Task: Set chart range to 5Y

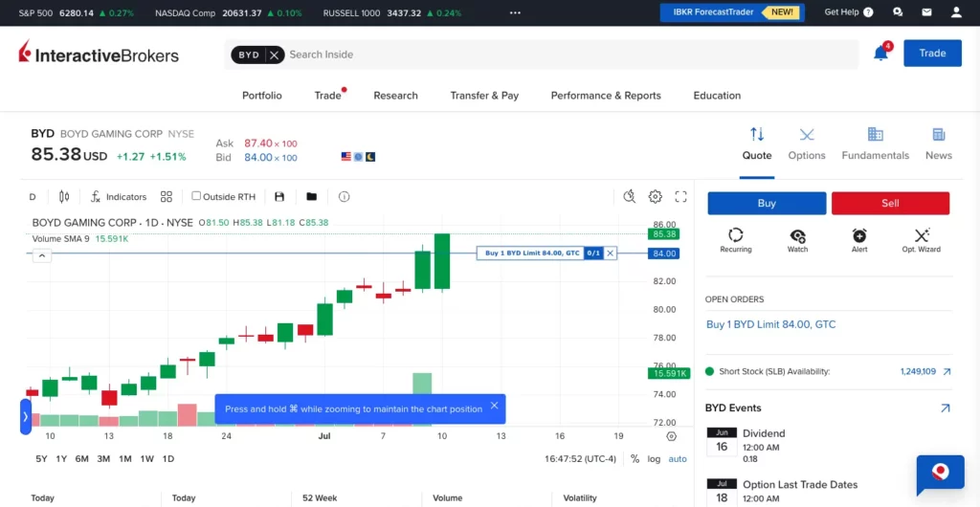Action: tap(41, 459)
